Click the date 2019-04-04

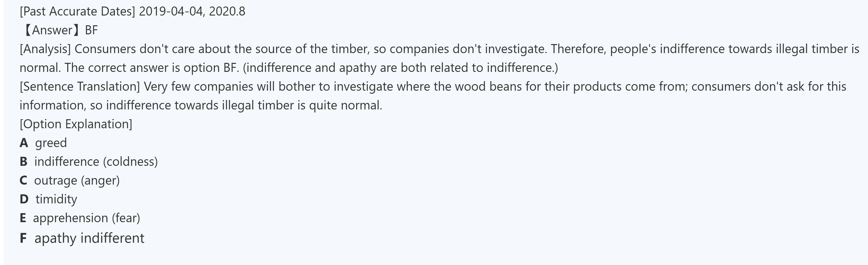171,12
